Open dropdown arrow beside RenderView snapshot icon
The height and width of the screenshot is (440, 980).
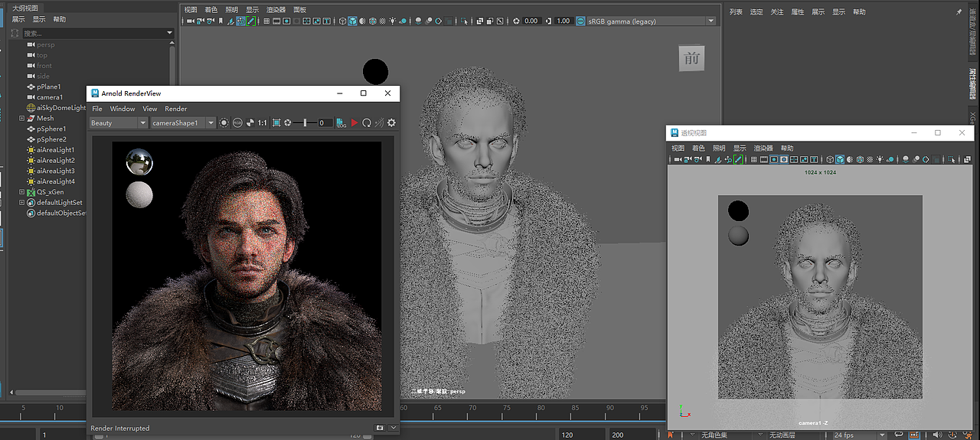coord(394,428)
